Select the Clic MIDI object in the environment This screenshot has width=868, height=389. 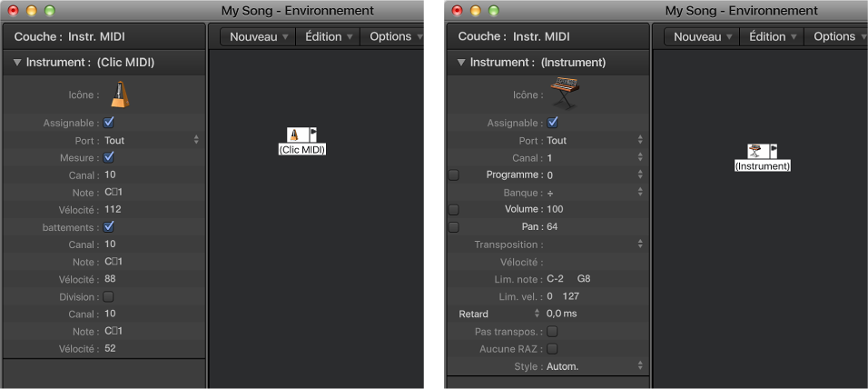click(294, 135)
